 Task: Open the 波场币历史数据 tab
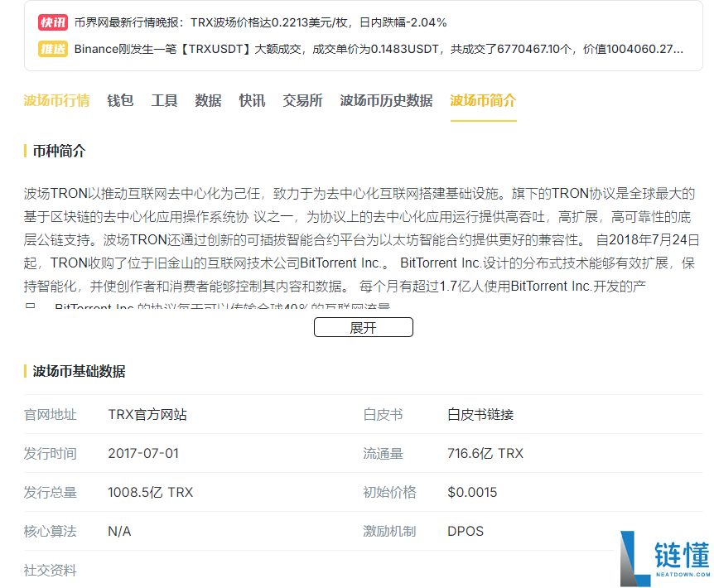pyautogui.click(x=386, y=100)
